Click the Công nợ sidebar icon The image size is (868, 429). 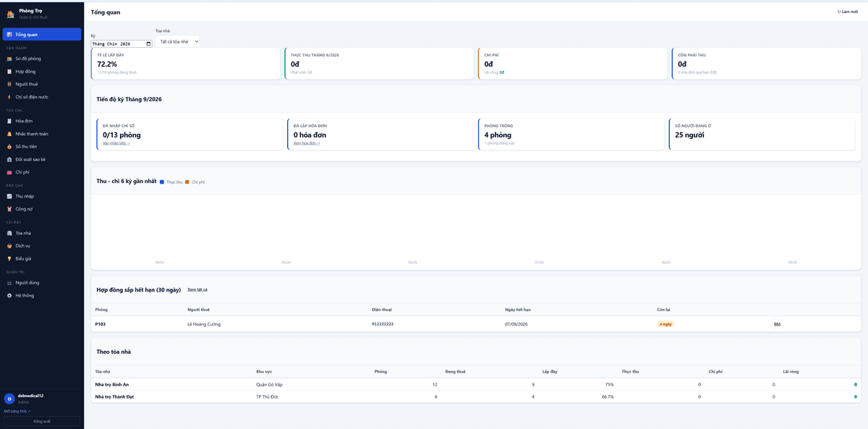(9, 209)
